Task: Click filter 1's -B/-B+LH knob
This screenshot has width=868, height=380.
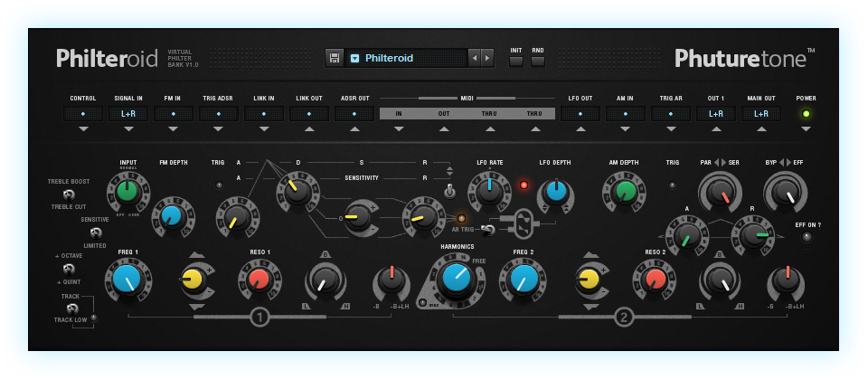Action: coord(392,280)
